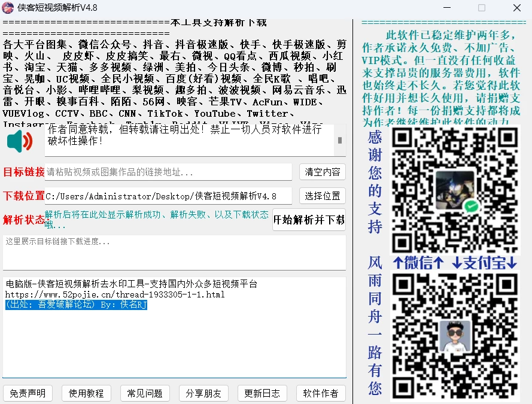Screen dimensions: 532x404
Task: Open the 免责声明 disclaimer
Action: pos(28,393)
